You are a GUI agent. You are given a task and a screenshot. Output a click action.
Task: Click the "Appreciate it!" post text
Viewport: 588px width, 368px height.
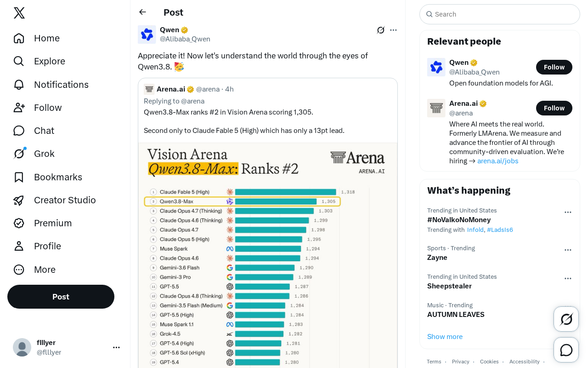(x=253, y=61)
